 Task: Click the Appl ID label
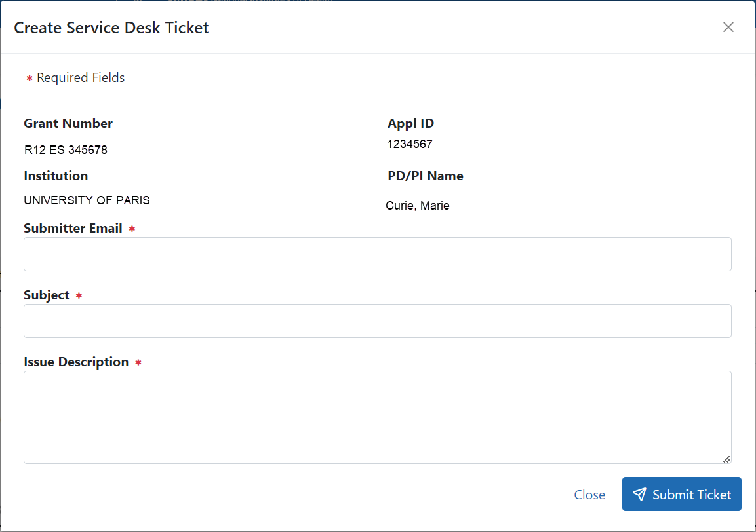(x=411, y=123)
